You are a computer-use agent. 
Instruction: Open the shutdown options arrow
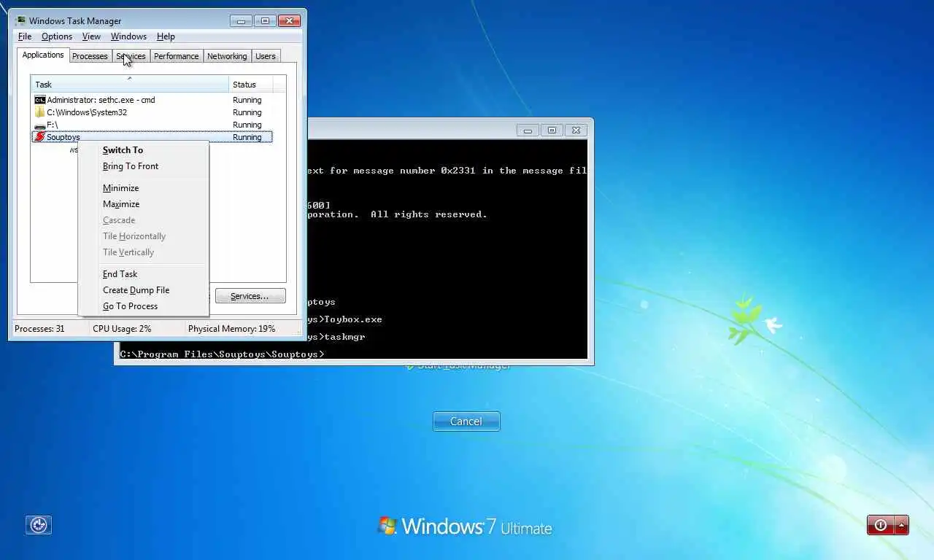click(902, 525)
